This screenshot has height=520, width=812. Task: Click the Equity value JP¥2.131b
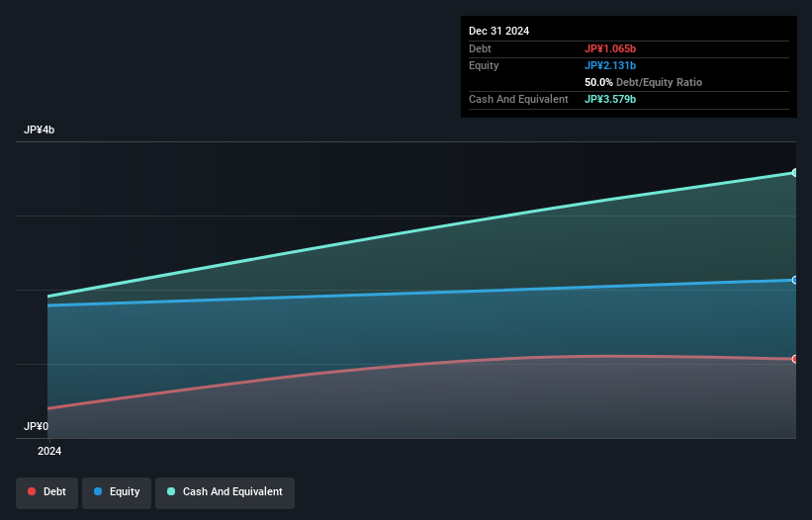[x=610, y=65]
